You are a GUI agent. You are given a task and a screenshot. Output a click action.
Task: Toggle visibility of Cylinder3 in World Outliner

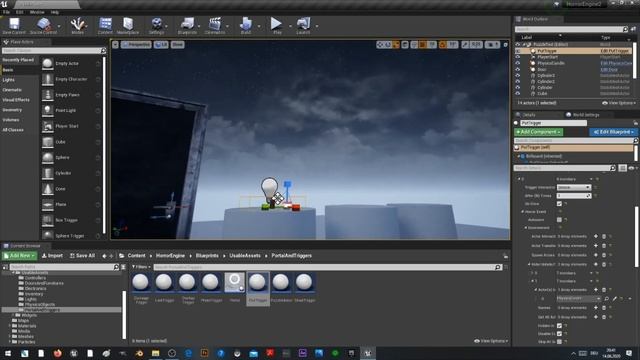(518, 76)
